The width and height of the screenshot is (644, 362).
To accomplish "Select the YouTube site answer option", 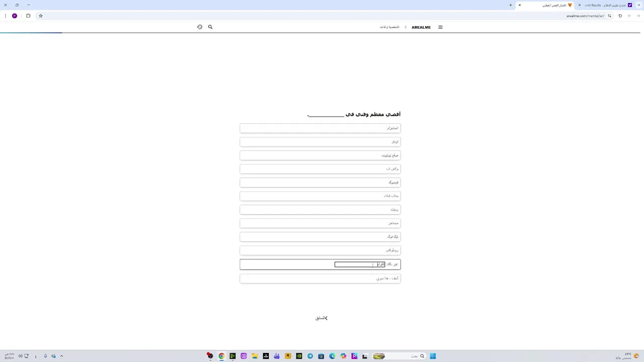I will 320,155.
